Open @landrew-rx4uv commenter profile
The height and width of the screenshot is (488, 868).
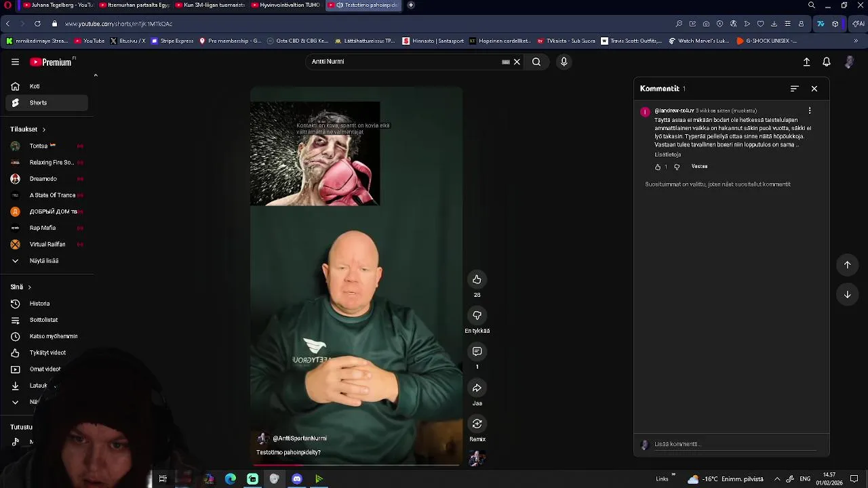coord(674,110)
